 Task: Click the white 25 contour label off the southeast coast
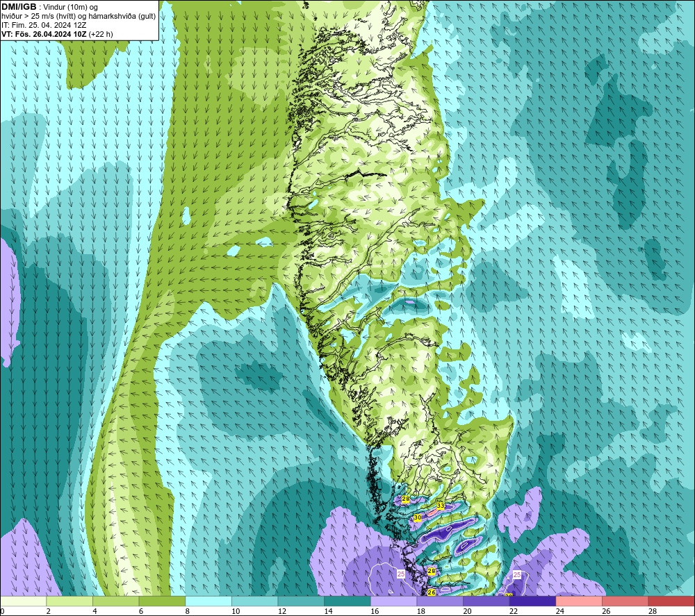(517, 574)
